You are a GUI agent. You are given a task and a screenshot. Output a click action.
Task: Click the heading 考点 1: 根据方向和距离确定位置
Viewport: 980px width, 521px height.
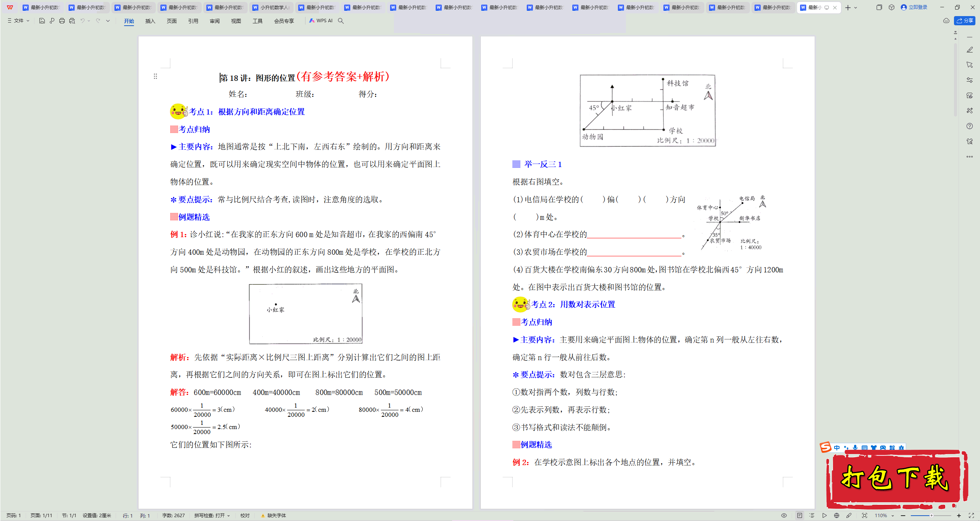pos(247,112)
